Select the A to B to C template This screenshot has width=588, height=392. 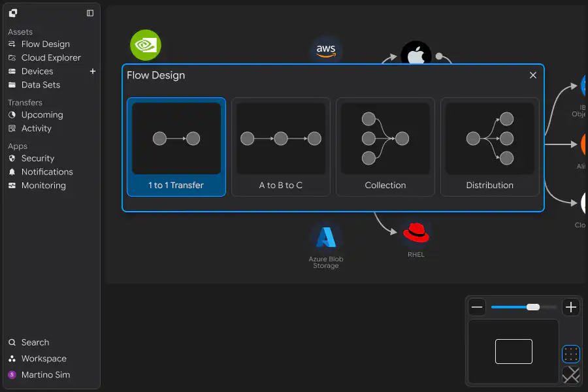[281, 146]
